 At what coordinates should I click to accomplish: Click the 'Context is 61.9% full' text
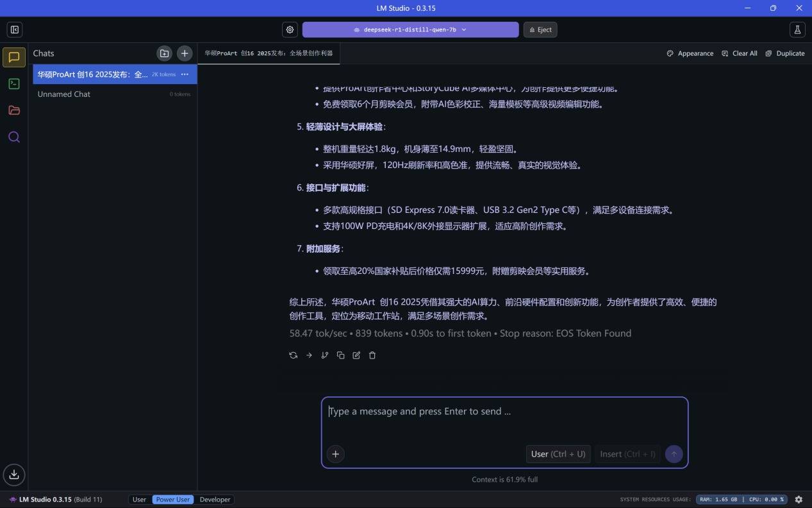pyautogui.click(x=504, y=480)
